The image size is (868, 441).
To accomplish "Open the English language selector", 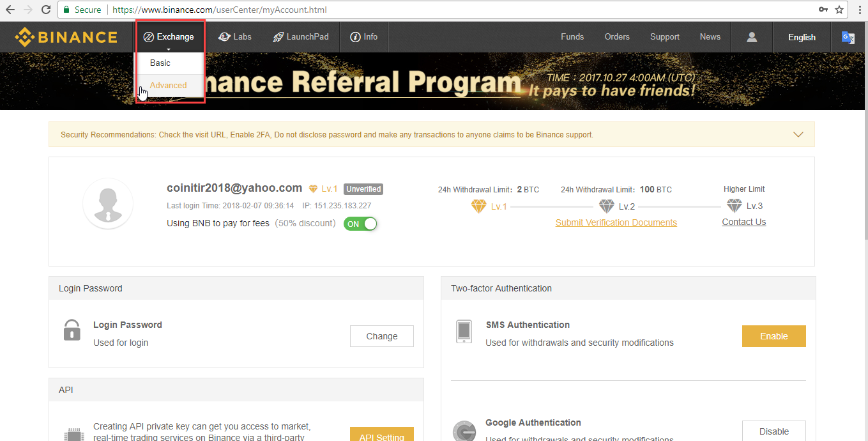I will tap(802, 37).
